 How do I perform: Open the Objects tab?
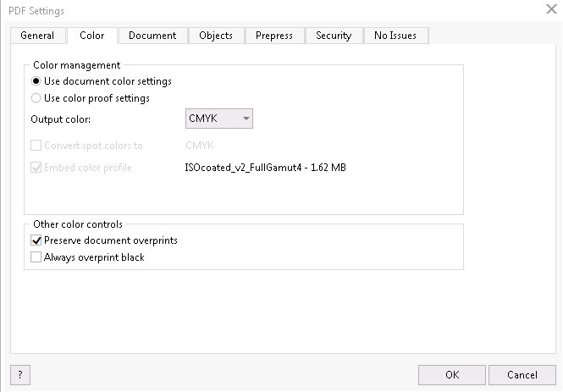coord(216,36)
